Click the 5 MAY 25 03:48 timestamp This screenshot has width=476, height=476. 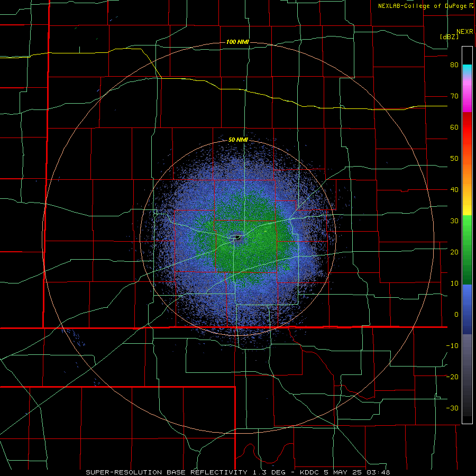coord(357,472)
